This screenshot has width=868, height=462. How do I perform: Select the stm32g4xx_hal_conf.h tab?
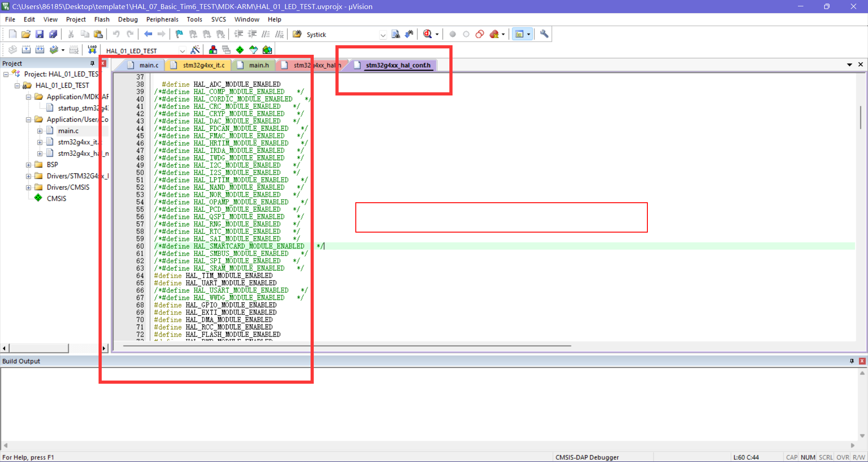click(393, 65)
